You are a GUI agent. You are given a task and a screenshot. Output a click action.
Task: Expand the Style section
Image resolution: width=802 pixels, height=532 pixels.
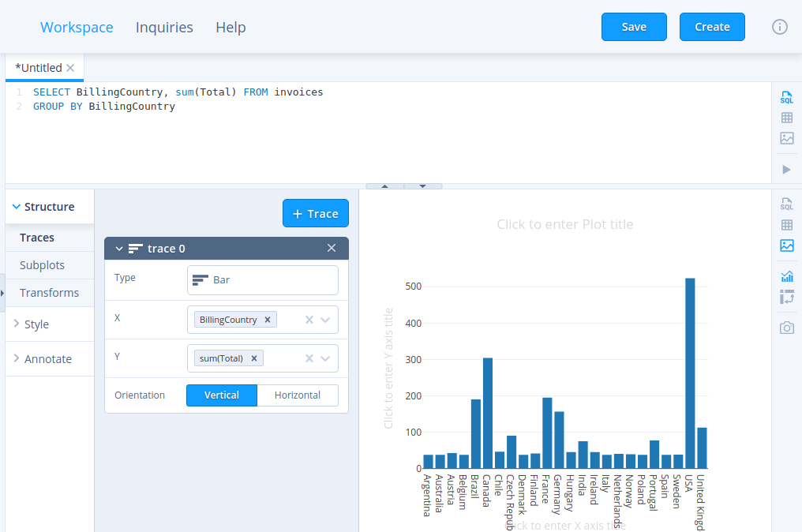[x=36, y=324]
